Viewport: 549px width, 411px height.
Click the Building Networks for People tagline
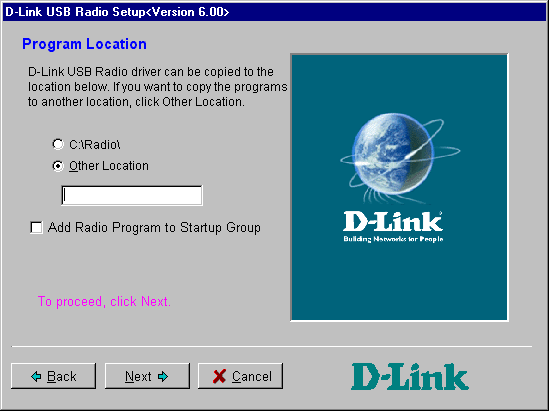point(393,239)
